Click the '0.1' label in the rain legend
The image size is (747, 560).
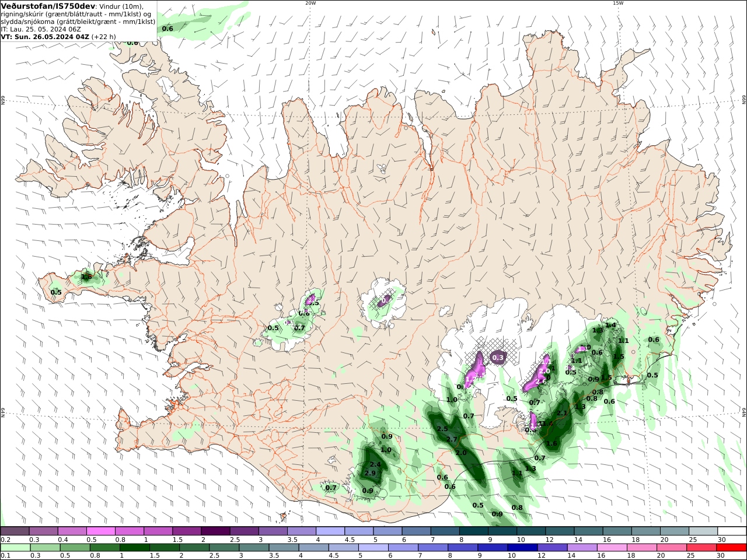tap(5, 556)
